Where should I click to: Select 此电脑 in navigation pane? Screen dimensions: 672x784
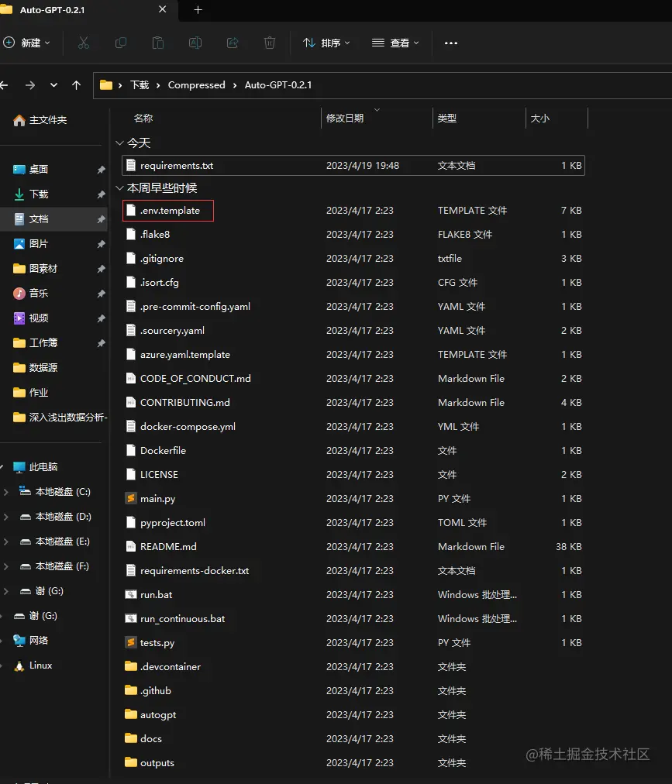click(35, 467)
